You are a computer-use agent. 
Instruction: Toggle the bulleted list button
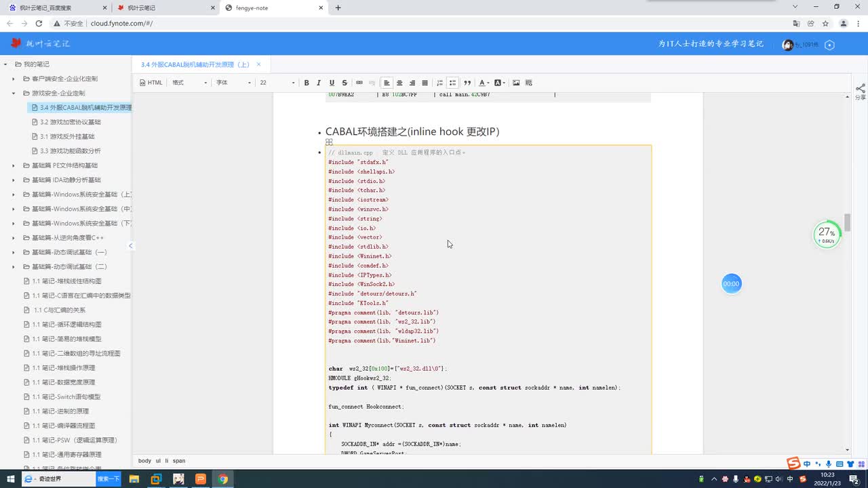click(x=453, y=83)
